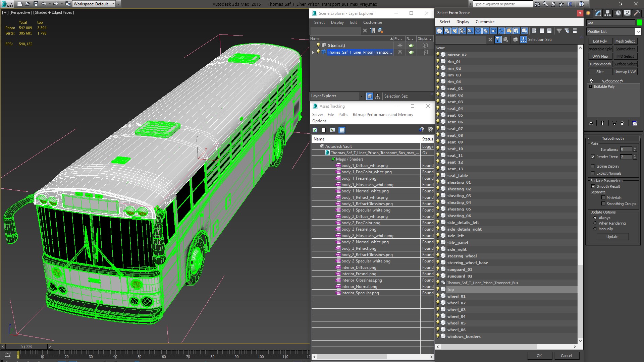Image resolution: width=644 pixels, height=362 pixels.
Task: Open the 3ds Max application menu button
Action: coord(7,4)
